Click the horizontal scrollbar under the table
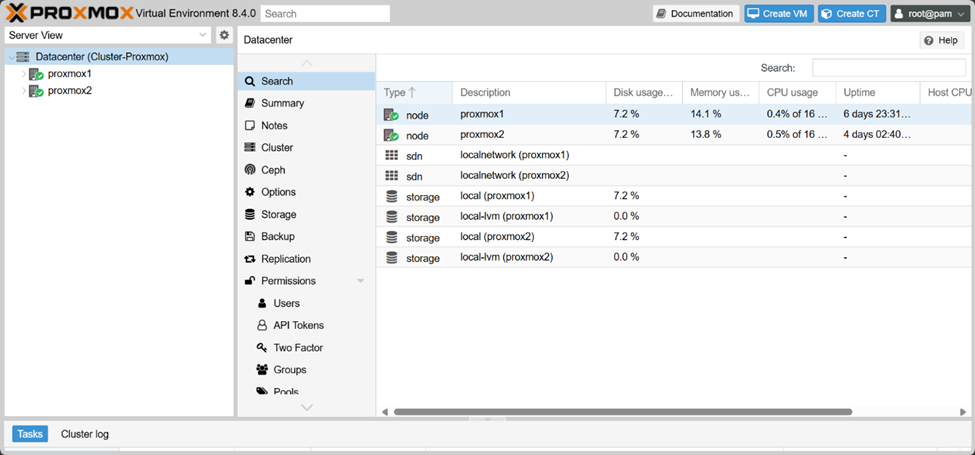The image size is (975, 455). (x=622, y=411)
